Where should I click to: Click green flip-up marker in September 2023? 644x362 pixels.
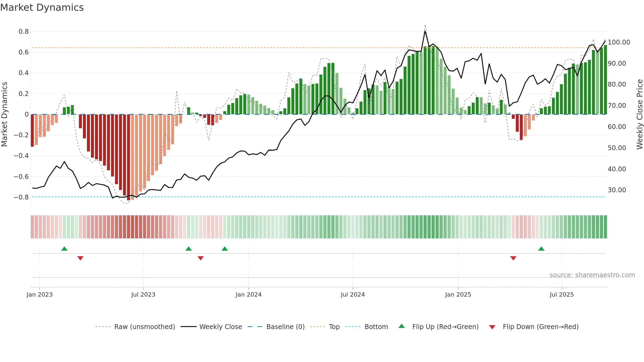pos(189,249)
